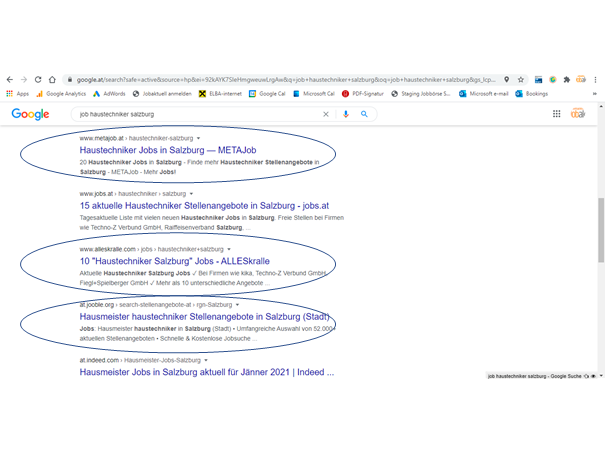Go back to the previous page
This screenshot has height=454, width=605.
coord(10,79)
